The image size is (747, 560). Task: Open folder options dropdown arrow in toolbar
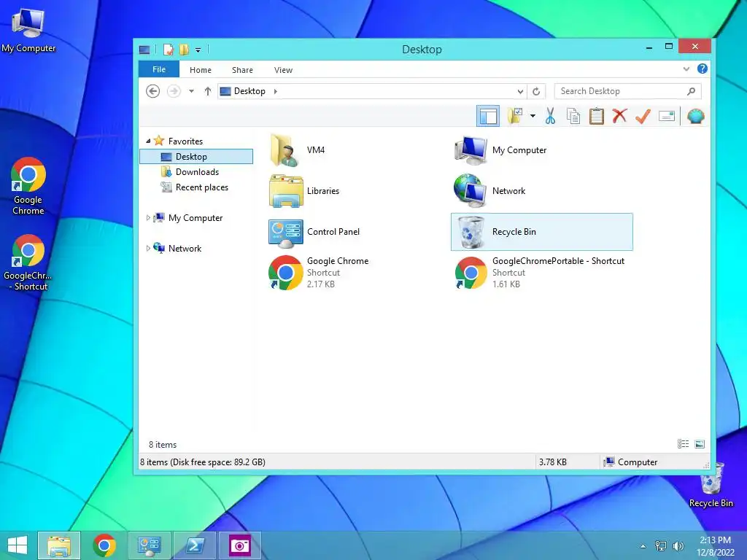tap(533, 116)
